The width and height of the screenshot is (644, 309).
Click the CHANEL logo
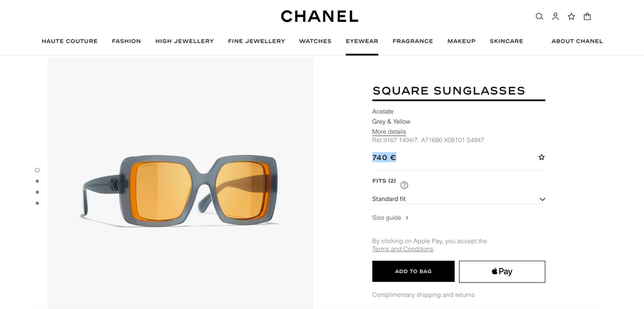tap(319, 16)
